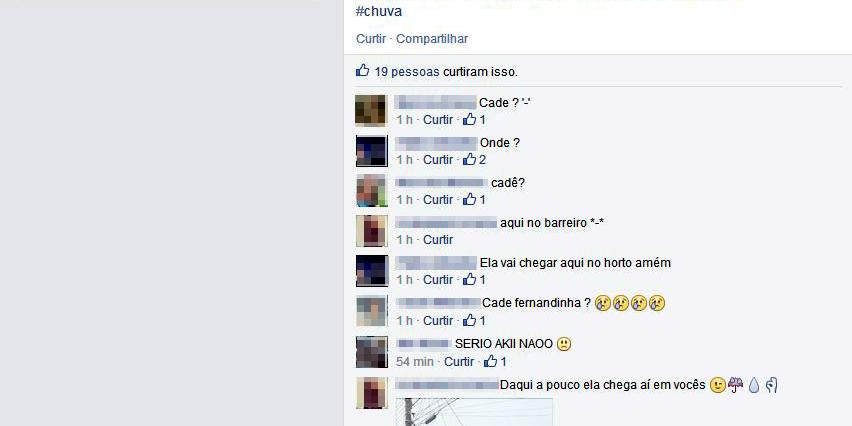Like the 'Cade ? -' comment via Curtir
The width and height of the screenshot is (852, 426).
438,120
